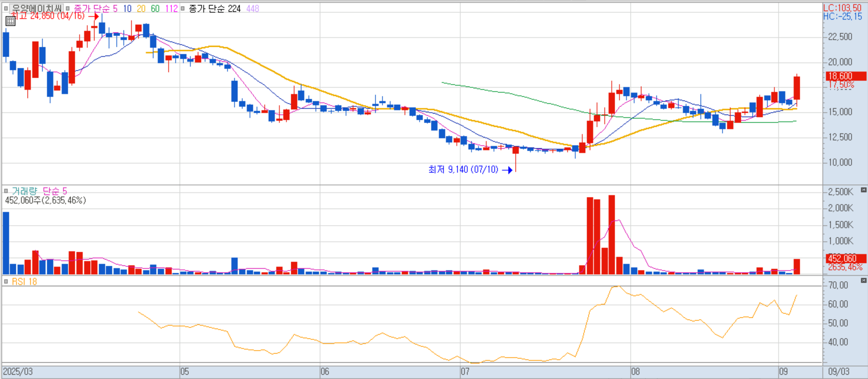Select the 20-day moving average label
The height and width of the screenshot is (379, 868).
coord(141,8)
